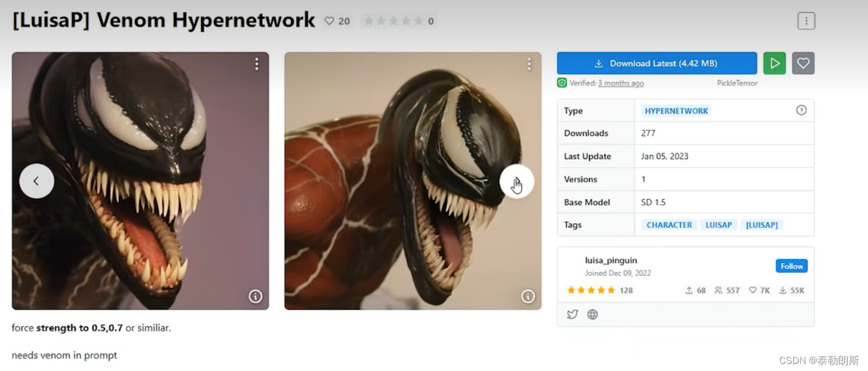The image size is (868, 371).
Task: Click the Last Update value Jan 05, 2023
Action: [x=664, y=156]
